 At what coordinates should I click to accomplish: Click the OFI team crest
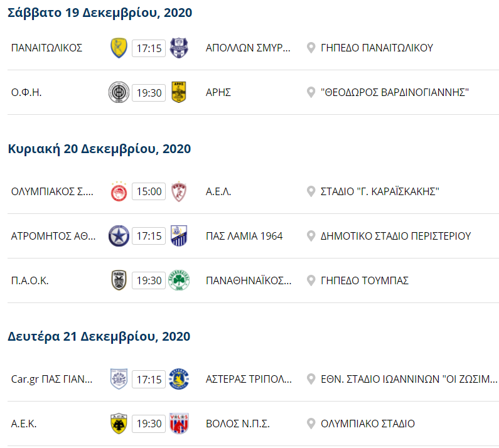pyautogui.click(x=119, y=93)
